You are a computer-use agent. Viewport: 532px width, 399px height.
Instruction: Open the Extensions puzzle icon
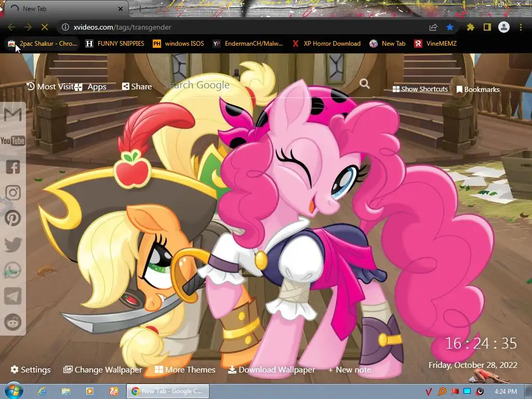click(471, 27)
